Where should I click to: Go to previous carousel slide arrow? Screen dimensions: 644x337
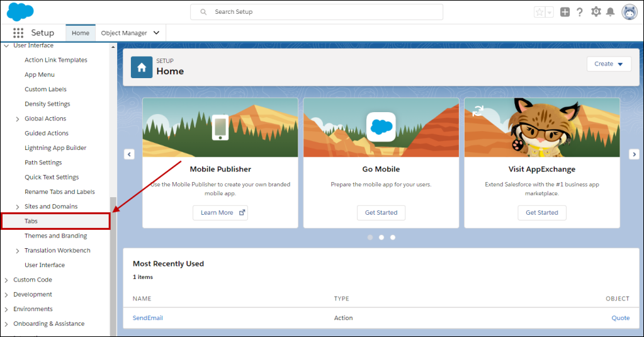(x=128, y=154)
